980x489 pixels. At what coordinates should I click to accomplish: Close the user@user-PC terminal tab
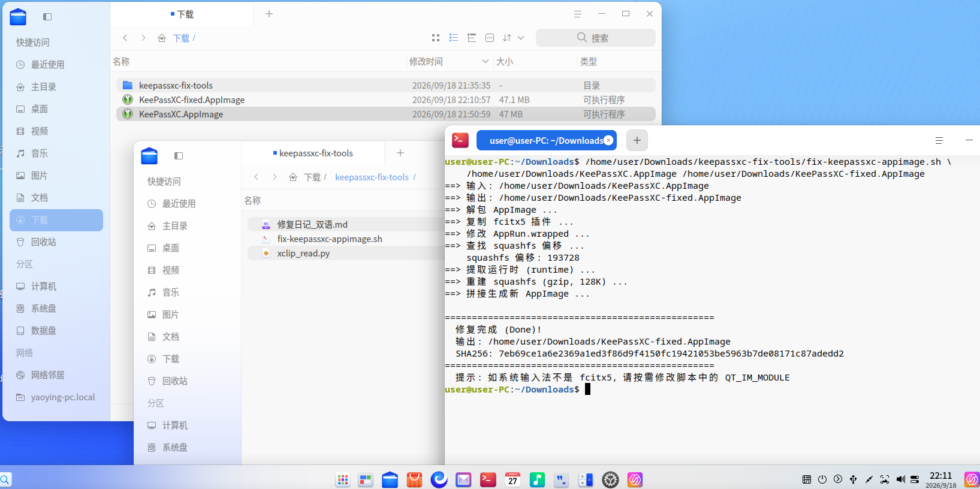(608, 140)
